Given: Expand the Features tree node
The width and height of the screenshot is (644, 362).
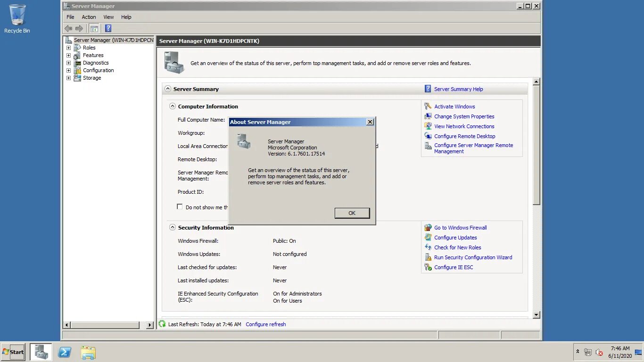Looking at the screenshot, I should (68, 55).
